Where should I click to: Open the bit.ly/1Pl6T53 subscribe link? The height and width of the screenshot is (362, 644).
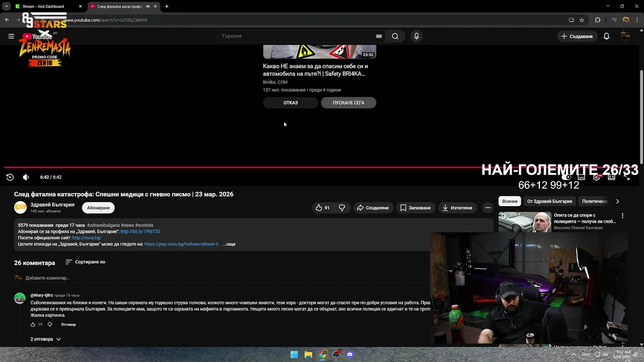point(140,232)
